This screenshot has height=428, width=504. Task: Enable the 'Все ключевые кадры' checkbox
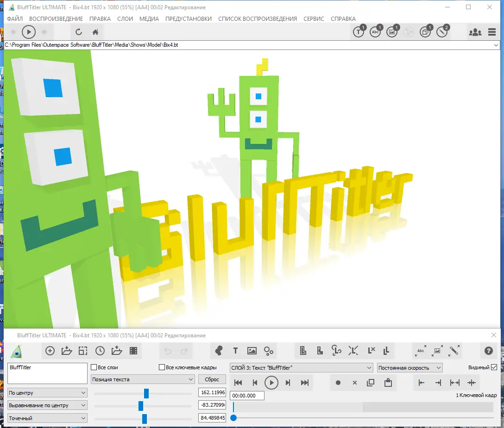pyautogui.click(x=162, y=367)
